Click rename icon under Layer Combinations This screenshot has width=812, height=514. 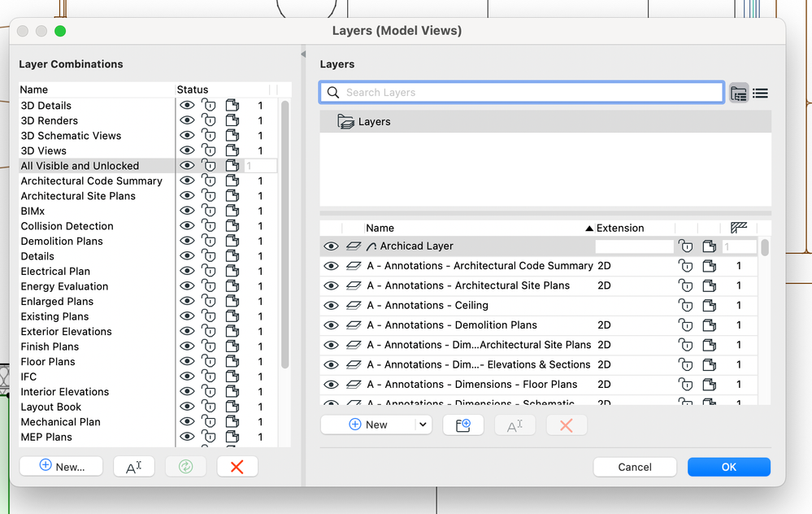coord(134,466)
